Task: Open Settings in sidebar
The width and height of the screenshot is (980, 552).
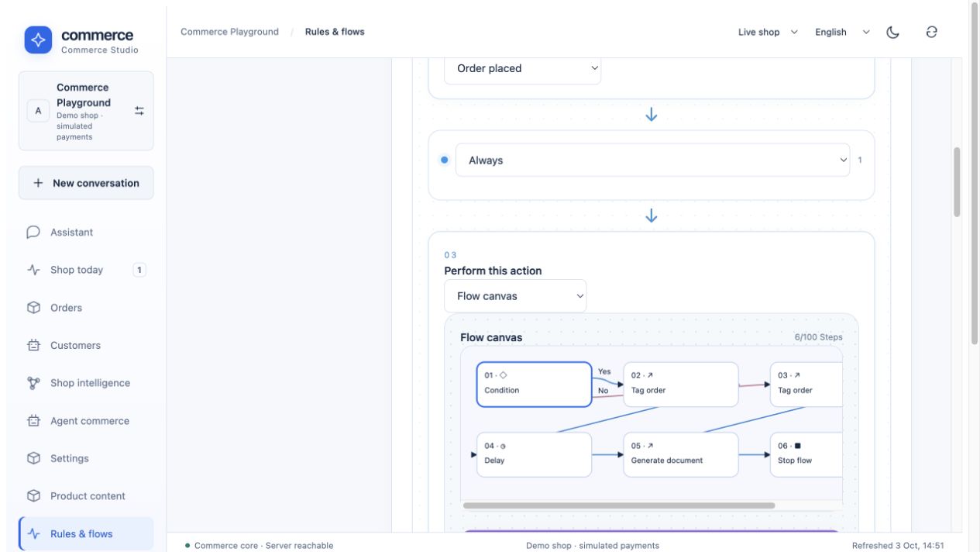Action: click(x=86, y=458)
